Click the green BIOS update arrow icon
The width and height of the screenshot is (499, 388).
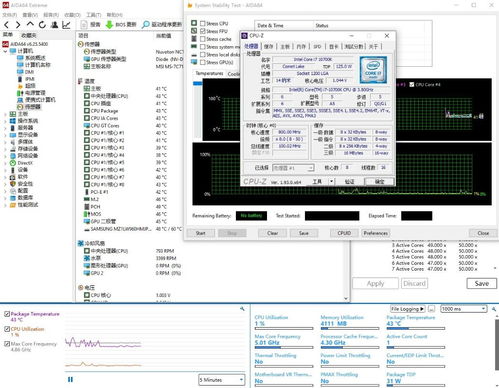tap(109, 25)
